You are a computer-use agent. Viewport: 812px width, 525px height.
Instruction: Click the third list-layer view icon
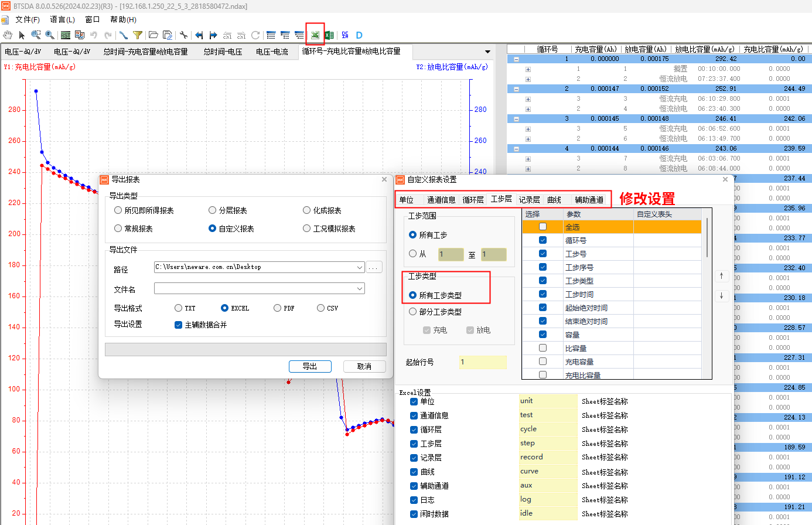[x=299, y=35]
